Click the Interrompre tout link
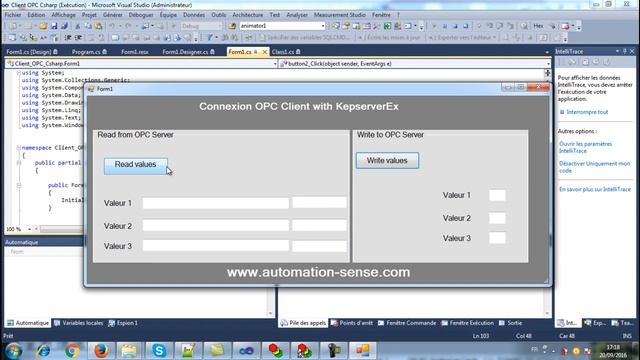The width and height of the screenshot is (640, 360). coord(587,112)
